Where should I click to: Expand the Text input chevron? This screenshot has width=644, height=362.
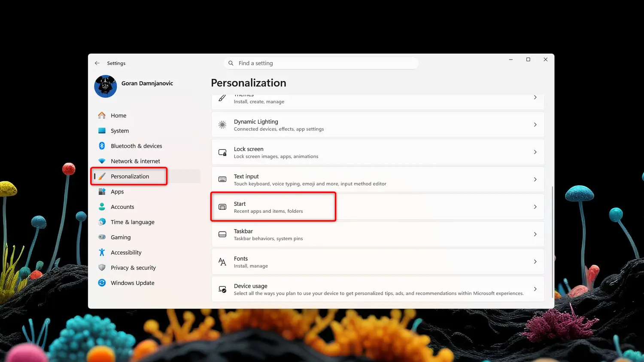[535, 179]
